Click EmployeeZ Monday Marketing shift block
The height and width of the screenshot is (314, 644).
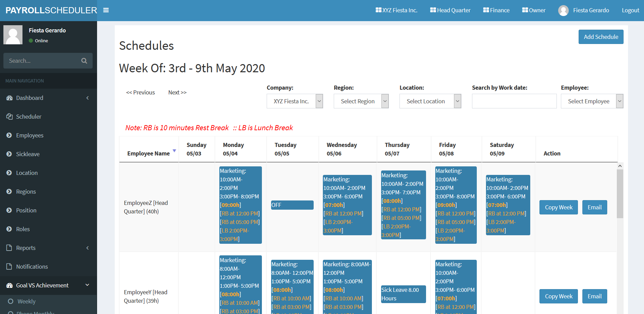point(240,205)
